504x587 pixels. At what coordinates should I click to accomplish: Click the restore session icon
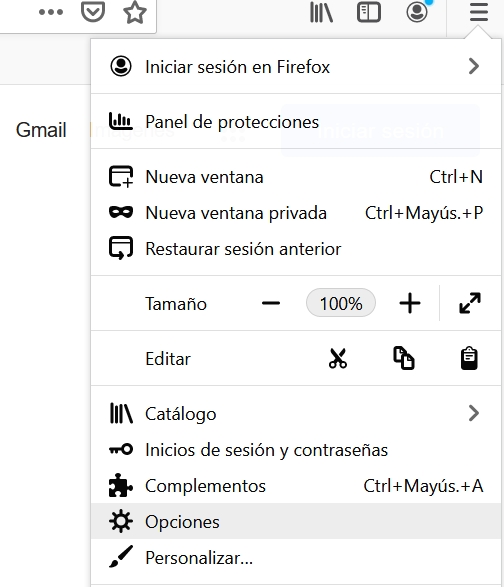(121, 248)
